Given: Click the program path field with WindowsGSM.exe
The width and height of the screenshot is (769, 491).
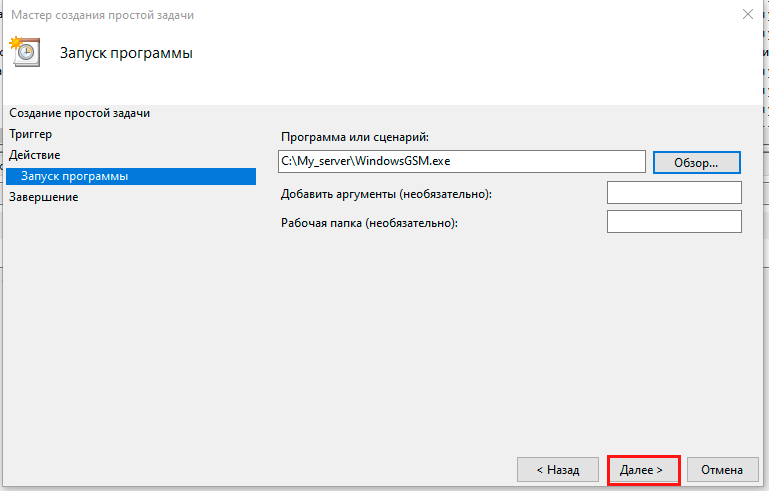Looking at the screenshot, I should pos(462,161).
